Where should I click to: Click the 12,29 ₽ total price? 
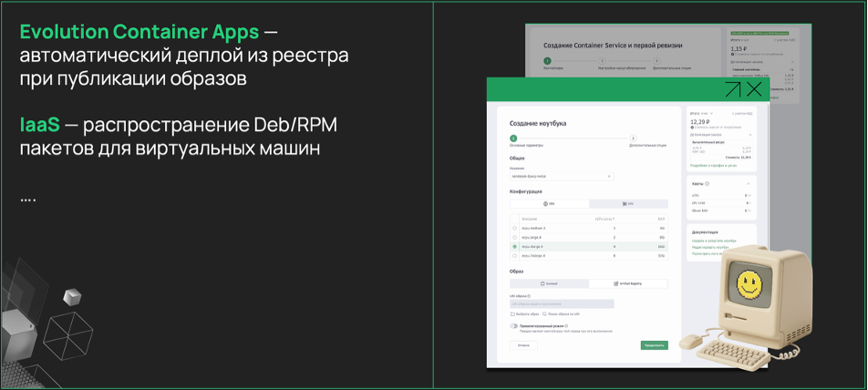tap(699, 122)
